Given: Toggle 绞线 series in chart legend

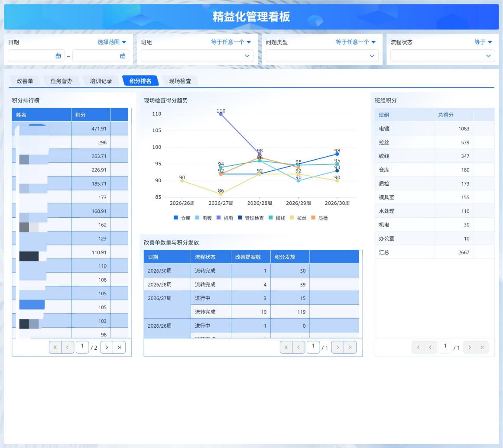Looking at the screenshot, I should (277, 218).
